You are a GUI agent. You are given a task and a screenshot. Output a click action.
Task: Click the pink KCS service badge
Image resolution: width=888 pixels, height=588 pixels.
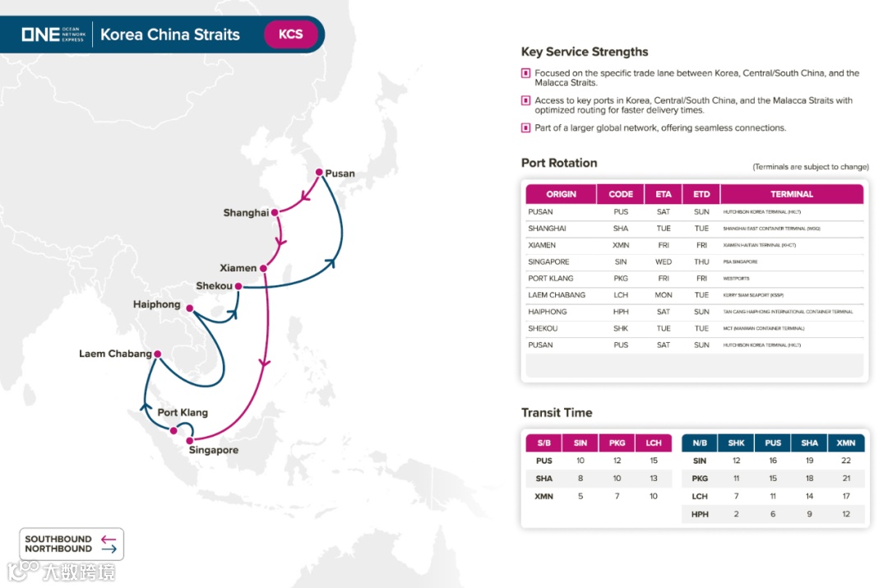[290, 34]
